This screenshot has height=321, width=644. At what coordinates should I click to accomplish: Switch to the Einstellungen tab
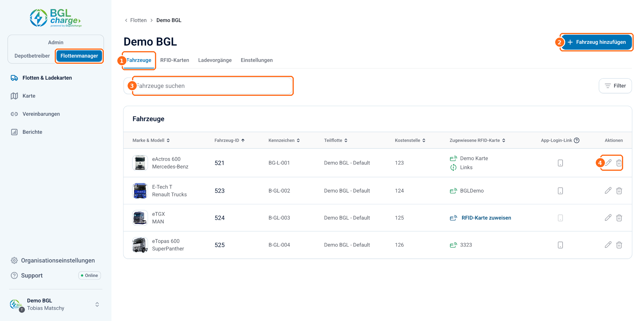point(257,60)
